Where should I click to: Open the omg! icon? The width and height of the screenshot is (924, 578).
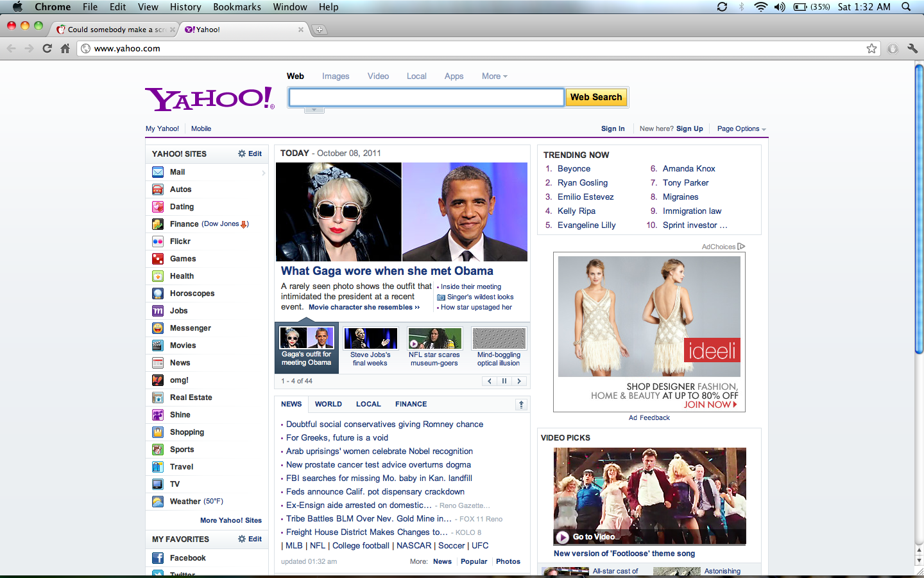click(x=158, y=380)
